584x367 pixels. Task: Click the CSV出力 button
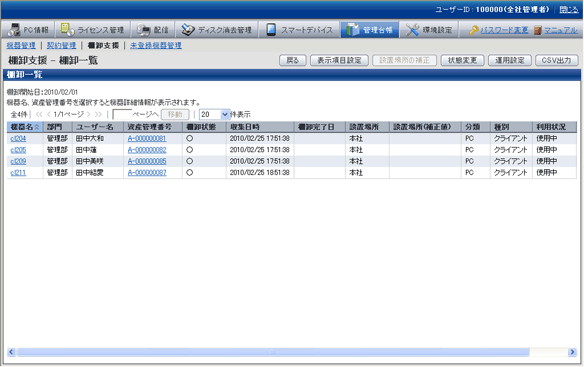click(x=556, y=60)
